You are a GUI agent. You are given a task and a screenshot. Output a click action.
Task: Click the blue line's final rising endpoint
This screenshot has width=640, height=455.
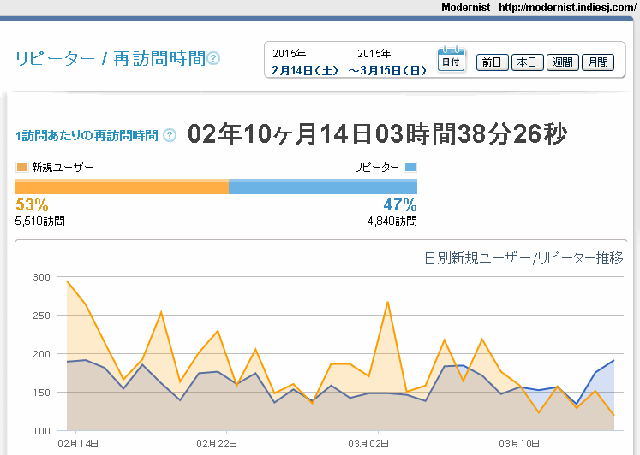coord(613,361)
